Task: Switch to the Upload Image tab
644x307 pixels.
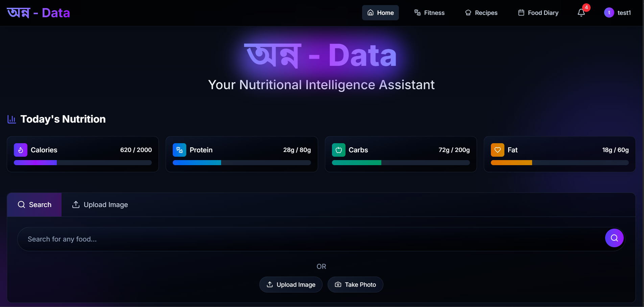Action: (100, 205)
